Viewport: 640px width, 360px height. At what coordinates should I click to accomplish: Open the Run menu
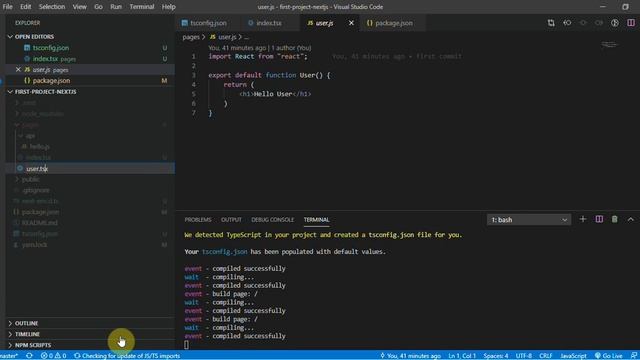116,7
